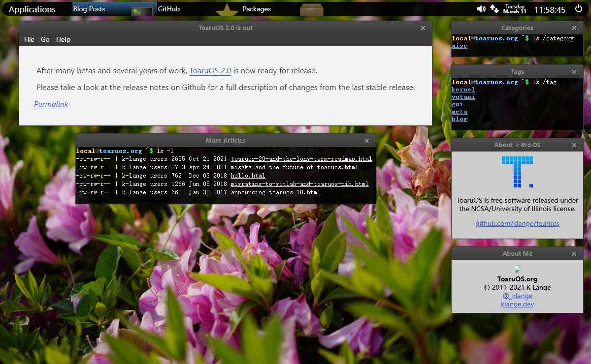Image resolution: width=591 pixels, height=364 pixels.
Task: Open the Permalink link
Action: 51,104
